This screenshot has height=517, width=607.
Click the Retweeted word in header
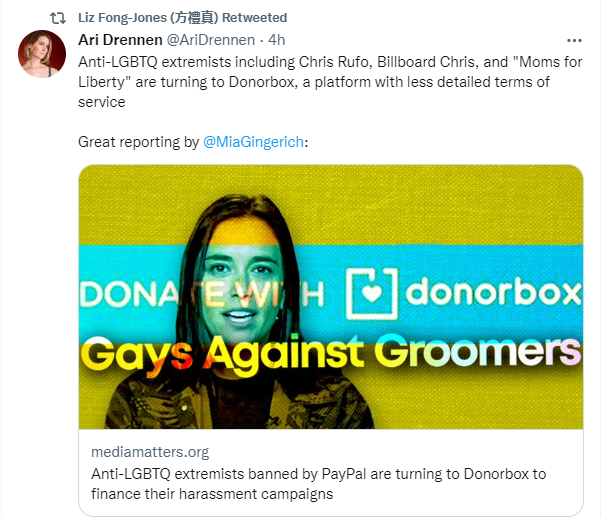254,18
